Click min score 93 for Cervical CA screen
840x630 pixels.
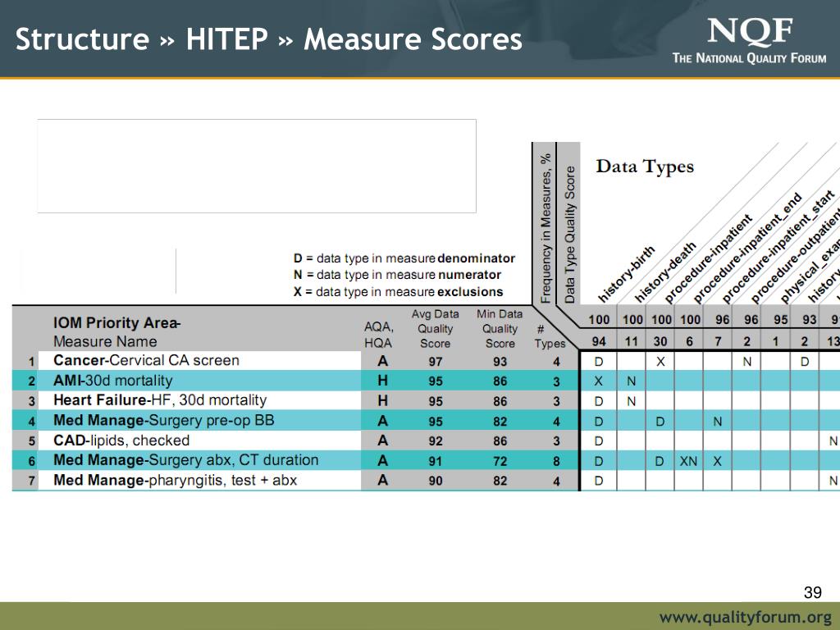click(x=500, y=362)
